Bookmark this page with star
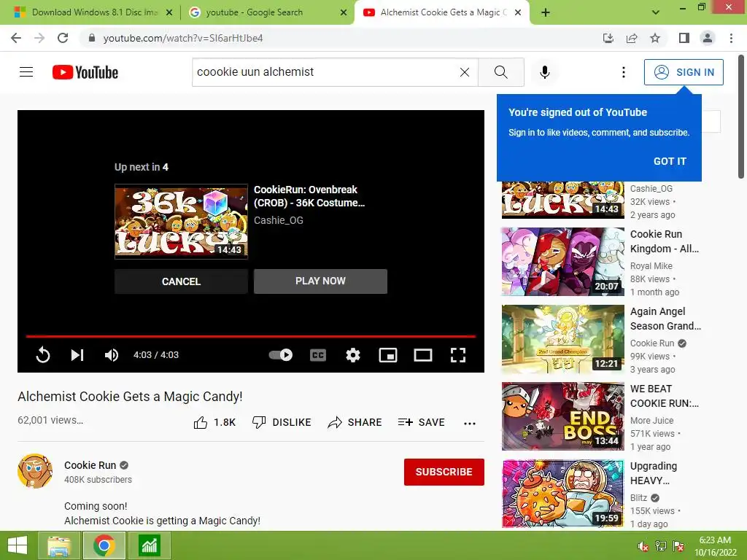747x560 pixels. pos(655,38)
